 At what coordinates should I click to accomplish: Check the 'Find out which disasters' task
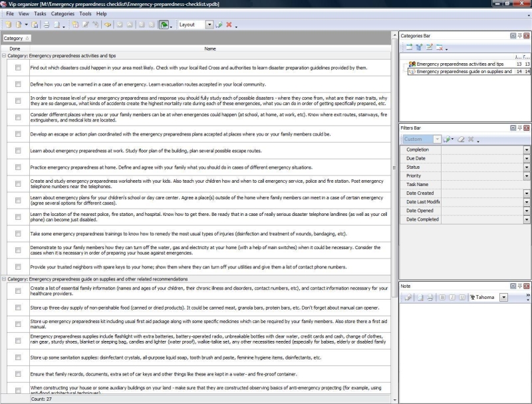click(x=18, y=67)
